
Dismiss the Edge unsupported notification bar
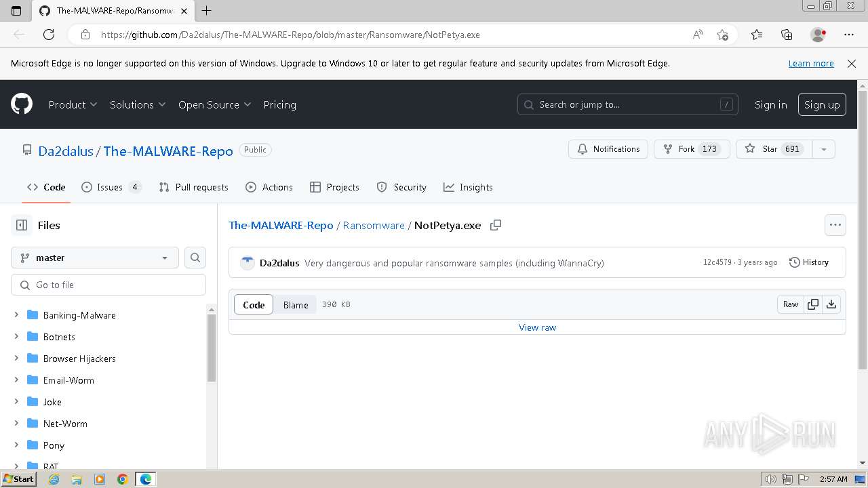pyautogui.click(x=852, y=63)
